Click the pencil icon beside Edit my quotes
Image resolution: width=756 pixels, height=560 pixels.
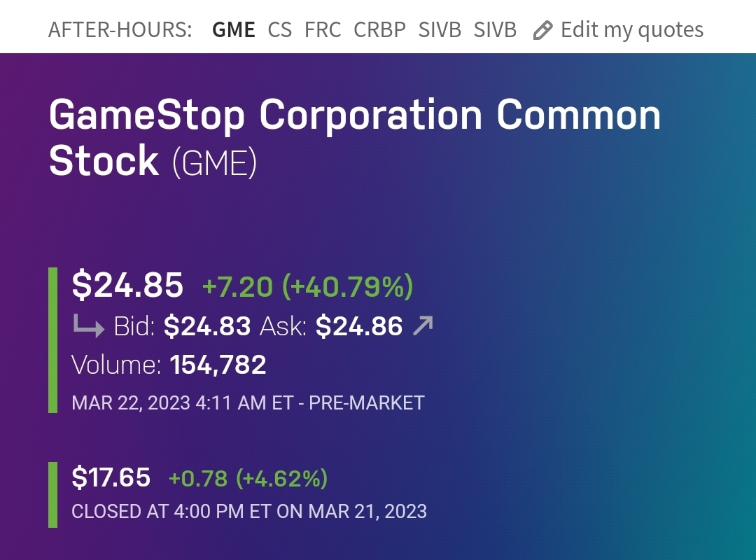pyautogui.click(x=542, y=30)
